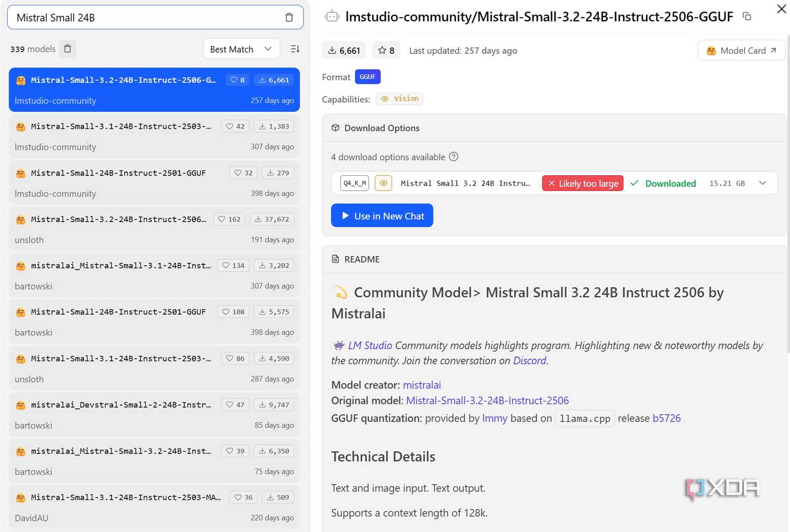This screenshot has height=532, width=790.
Task: Select Mistral-Small-3.1-24B-Instruct-2503 by lmstudio-community
Action: click(154, 136)
